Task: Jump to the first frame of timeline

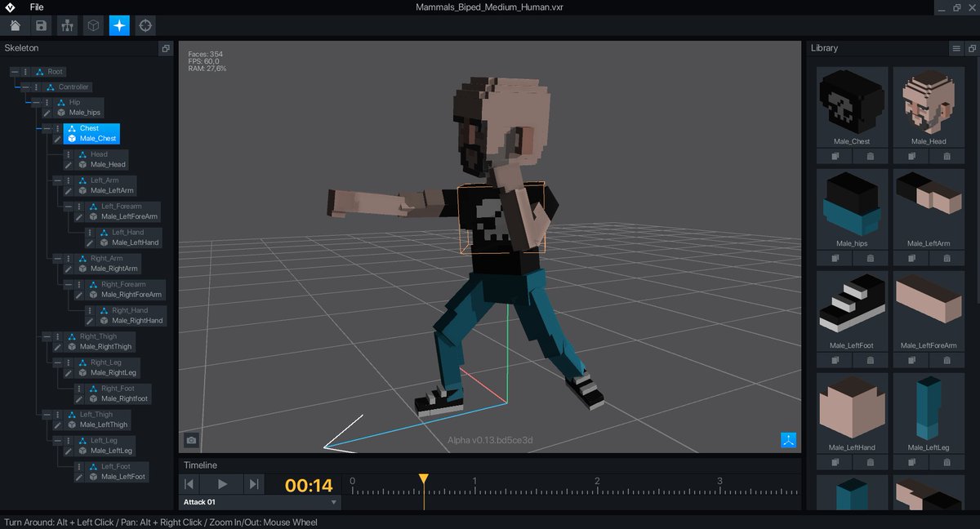Action: click(189, 484)
